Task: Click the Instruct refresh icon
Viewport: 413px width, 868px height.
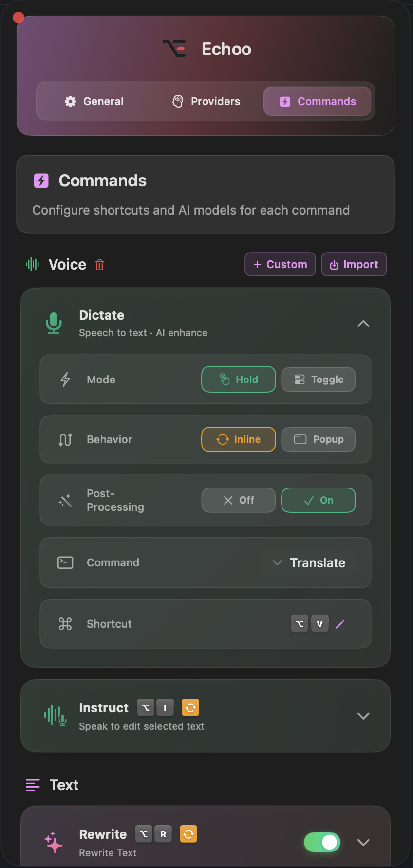Action: click(x=190, y=707)
